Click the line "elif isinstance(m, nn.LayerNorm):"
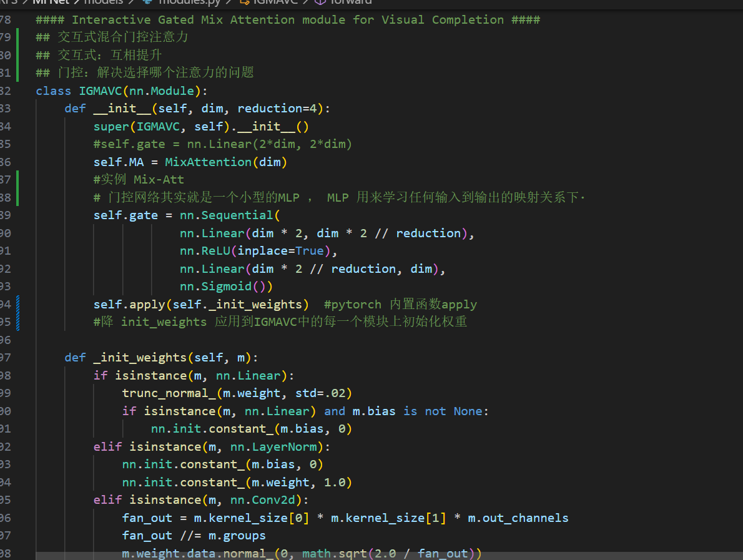Image resolution: width=743 pixels, height=560 pixels. [x=212, y=446]
